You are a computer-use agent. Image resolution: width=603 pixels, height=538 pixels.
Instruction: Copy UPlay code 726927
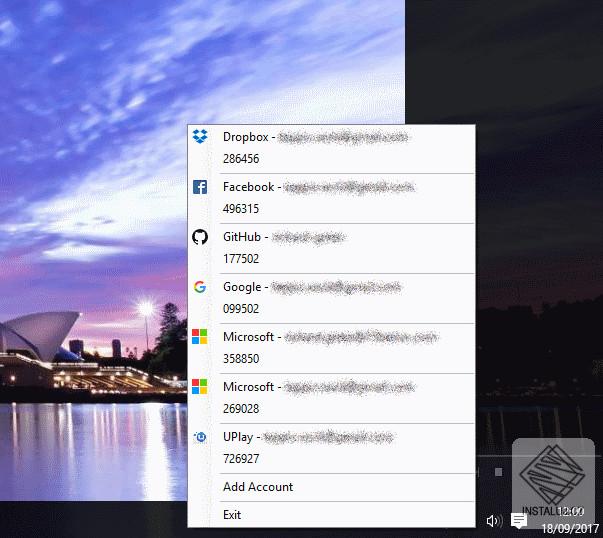(241, 459)
